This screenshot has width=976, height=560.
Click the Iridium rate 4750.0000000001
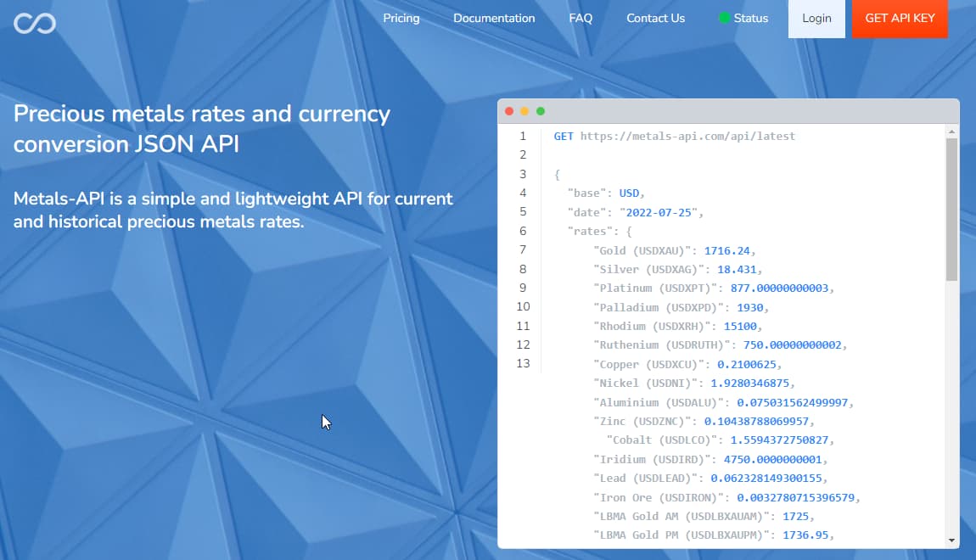point(772,459)
